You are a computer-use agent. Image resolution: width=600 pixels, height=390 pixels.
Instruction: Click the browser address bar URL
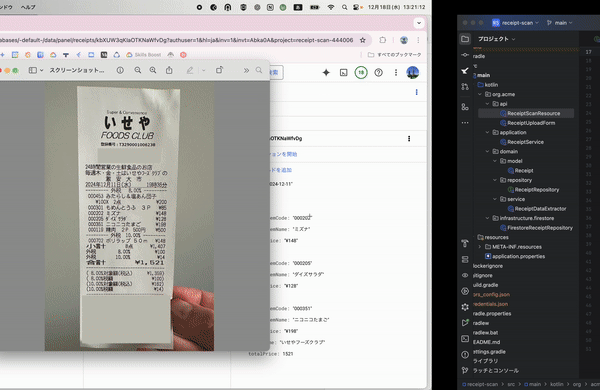click(177, 40)
